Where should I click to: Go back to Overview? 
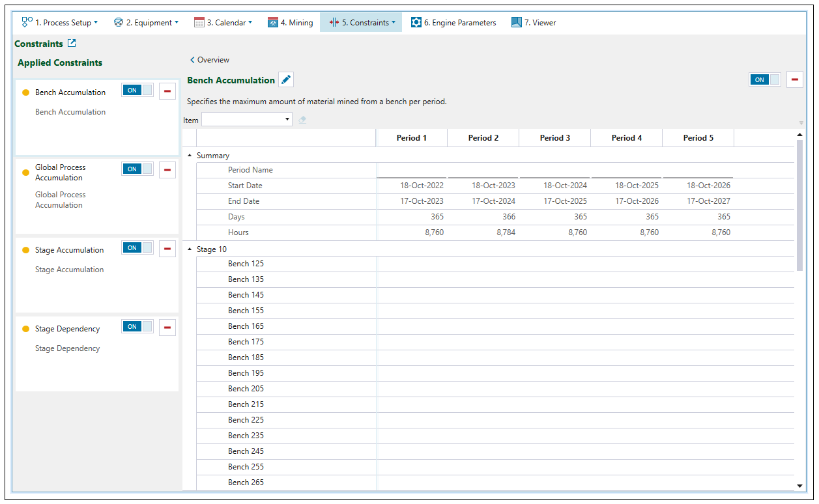click(210, 60)
